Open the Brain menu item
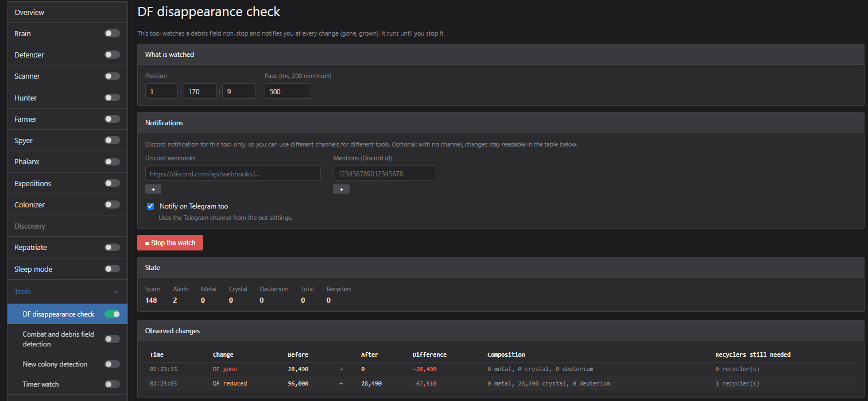The height and width of the screenshot is (401, 868). pyautogui.click(x=23, y=33)
